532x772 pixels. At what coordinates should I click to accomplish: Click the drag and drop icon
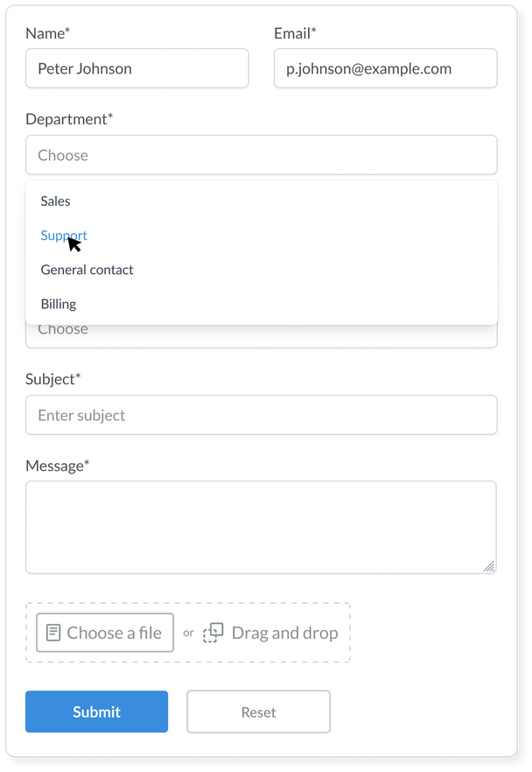pos(213,633)
